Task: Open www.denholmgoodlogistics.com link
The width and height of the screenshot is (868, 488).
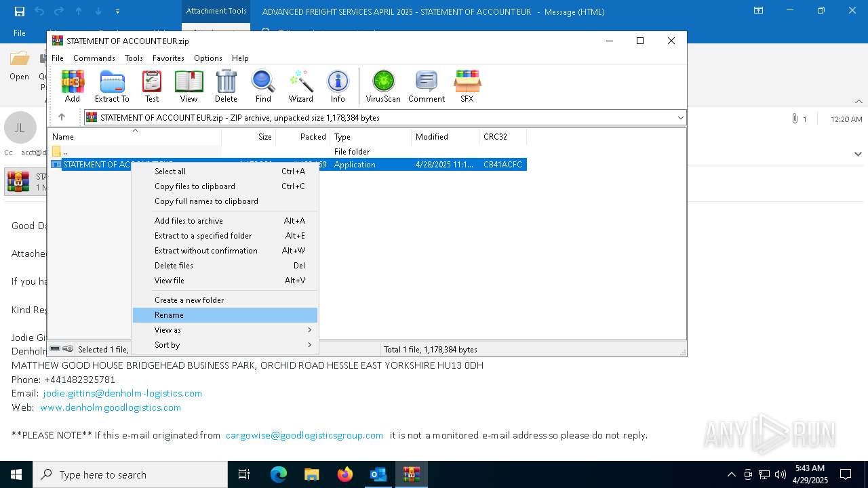Action: click(x=111, y=407)
